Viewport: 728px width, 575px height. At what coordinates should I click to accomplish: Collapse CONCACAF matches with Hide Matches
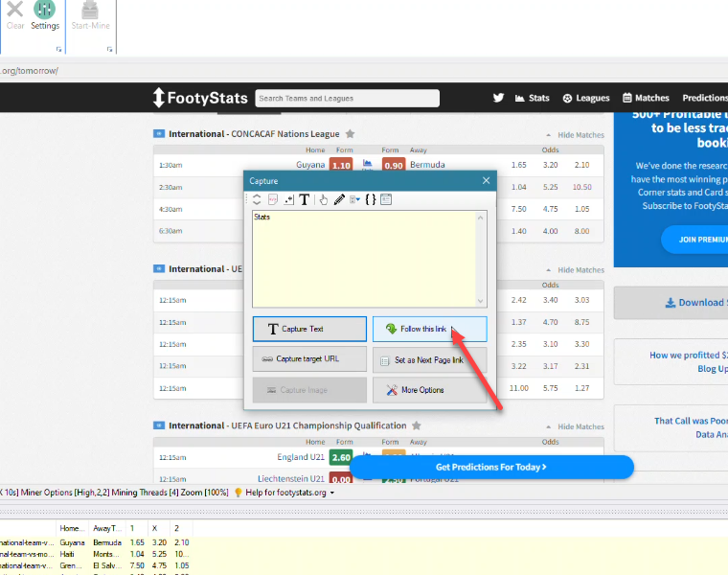[x=575, y=135]
